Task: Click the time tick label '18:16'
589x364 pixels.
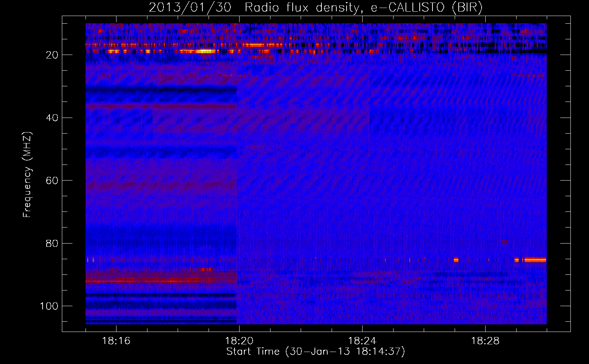Action: pyautogui.click(x=116, y=341)
